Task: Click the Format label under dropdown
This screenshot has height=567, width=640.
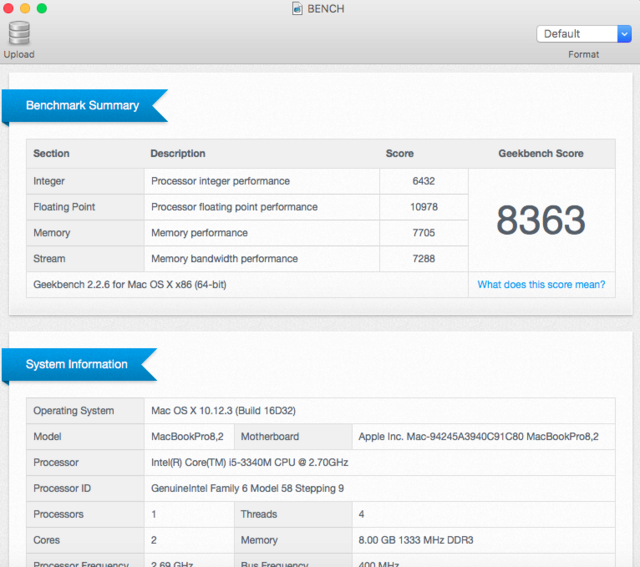Action: 584,54
